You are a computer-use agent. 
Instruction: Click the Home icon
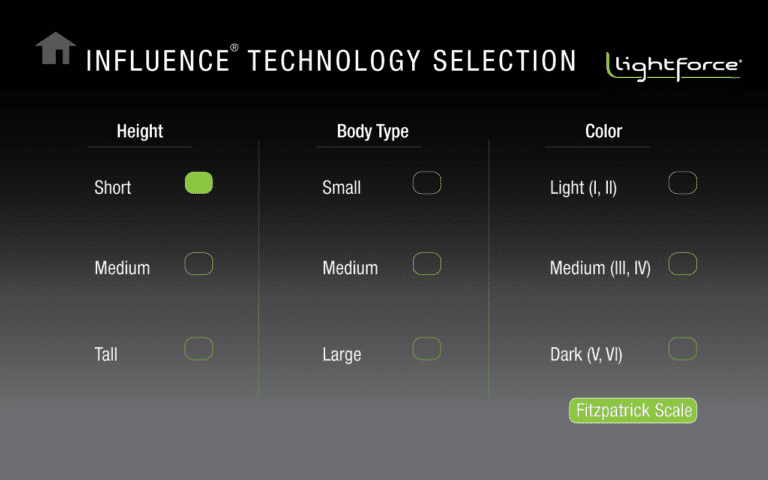tap(56, 49)
